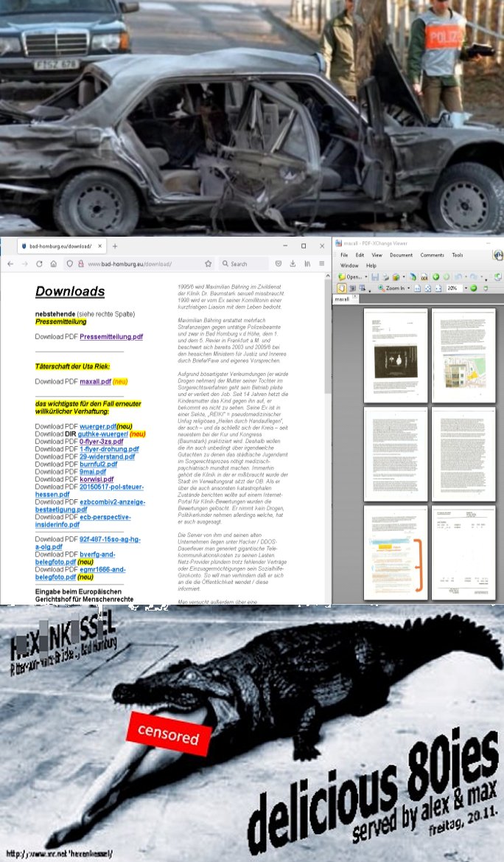Click the green zoom out button

[x=473, y=288]
